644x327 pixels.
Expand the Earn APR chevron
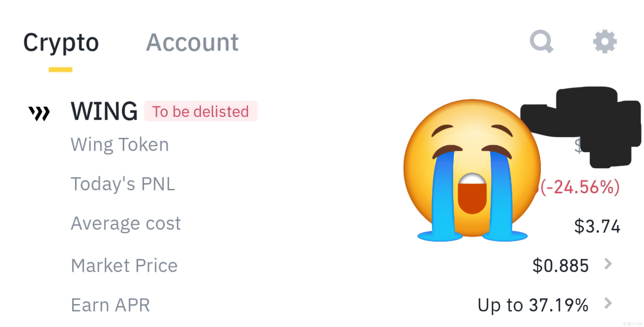click(608, 303)
